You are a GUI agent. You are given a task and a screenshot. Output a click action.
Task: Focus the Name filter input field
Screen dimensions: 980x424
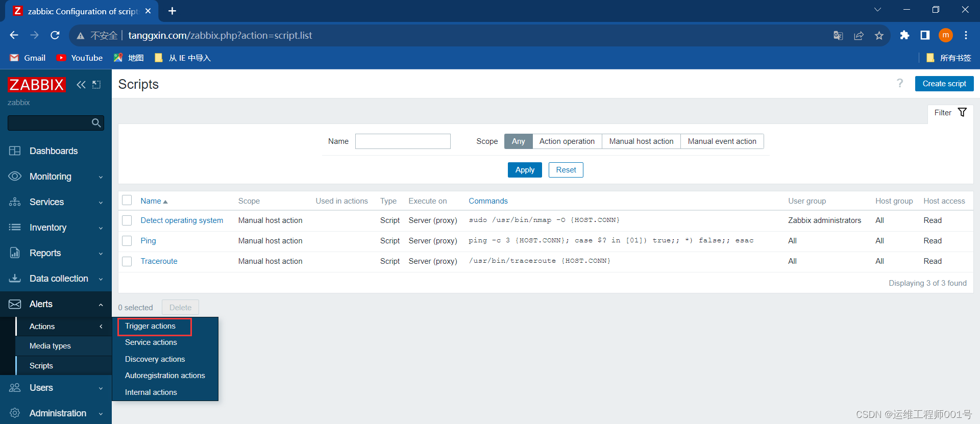click(403, 141)
